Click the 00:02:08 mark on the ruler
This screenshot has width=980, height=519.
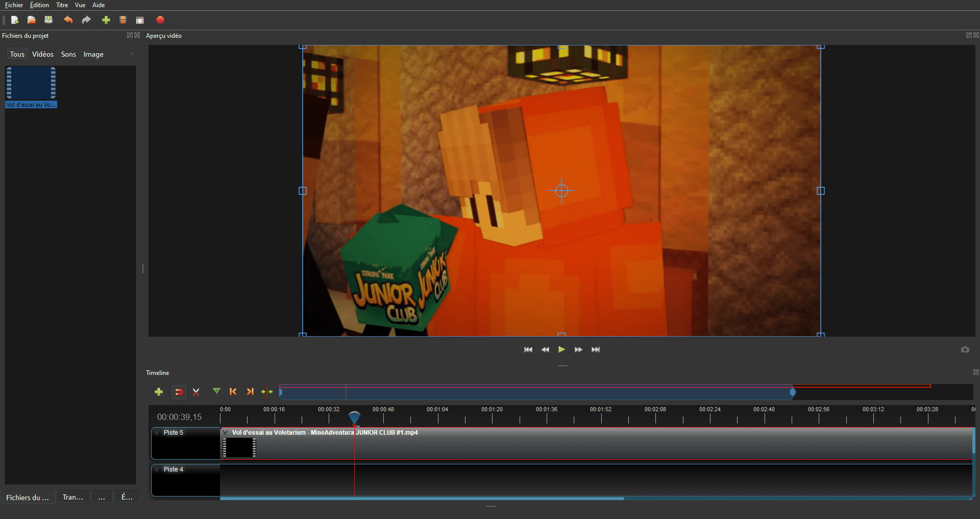(x=655, y=410)
